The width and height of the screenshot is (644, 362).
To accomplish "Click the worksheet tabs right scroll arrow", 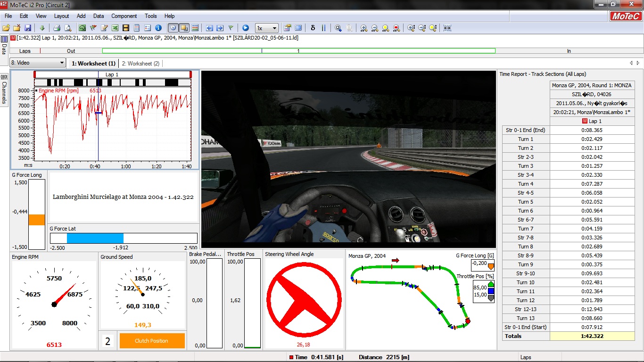I will click(x=638, y=63).
